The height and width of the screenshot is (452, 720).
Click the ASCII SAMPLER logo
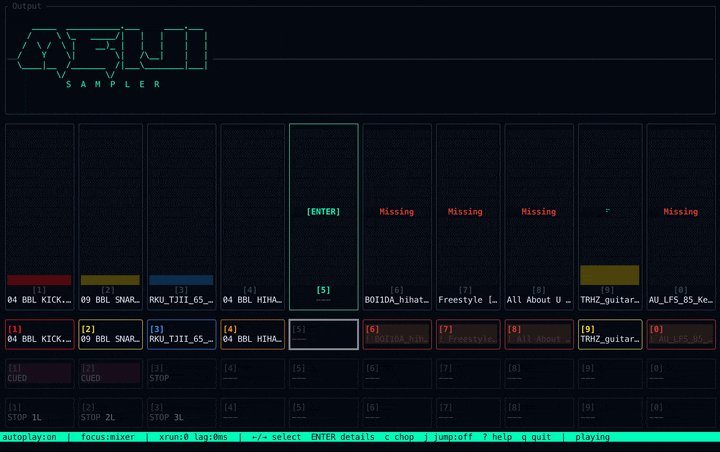(112, 57)
